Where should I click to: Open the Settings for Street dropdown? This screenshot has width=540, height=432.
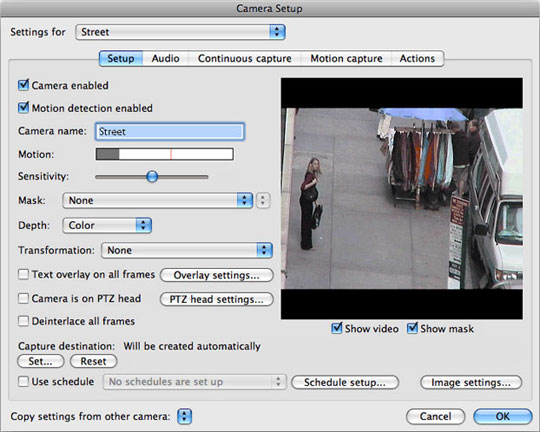[x=180, y=32]
